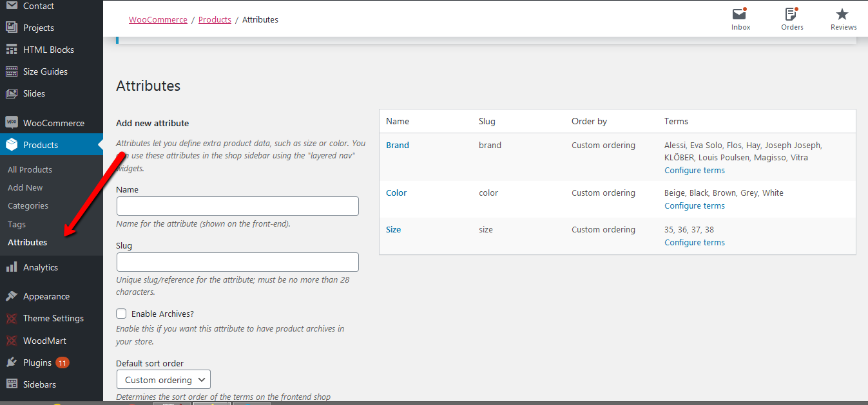Open Size Guides menu item
This screenshot has height=405, width=868.
(x=45, y=71)
